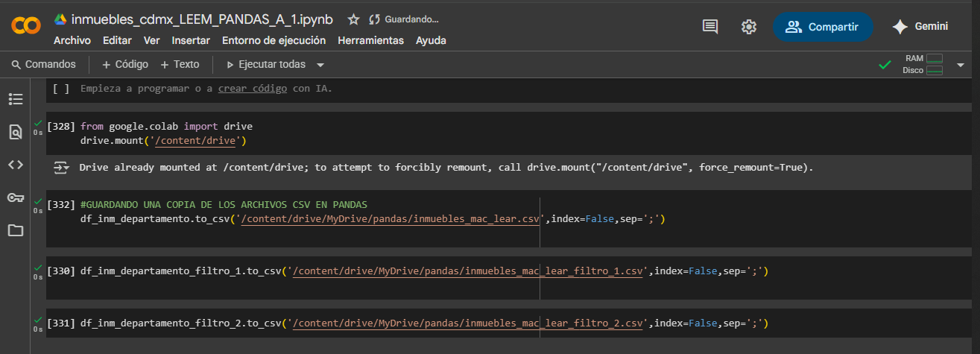Click the green connected checkmark in toolbar

pyautogui.click(x=885, y=65)
